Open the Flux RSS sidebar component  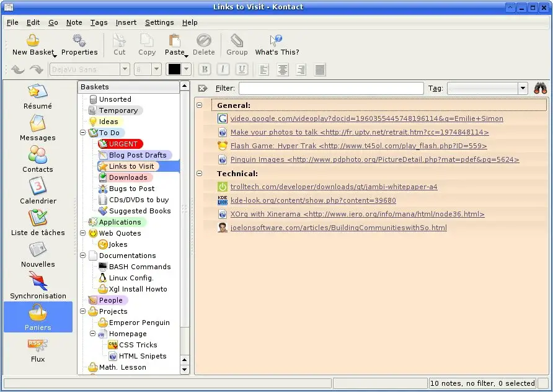38,350
